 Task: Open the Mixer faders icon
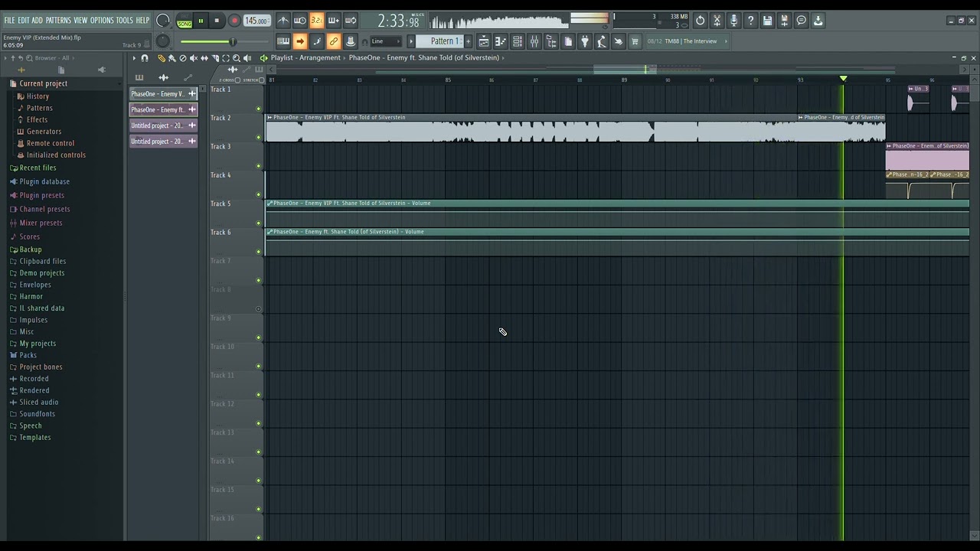(534, 41)
